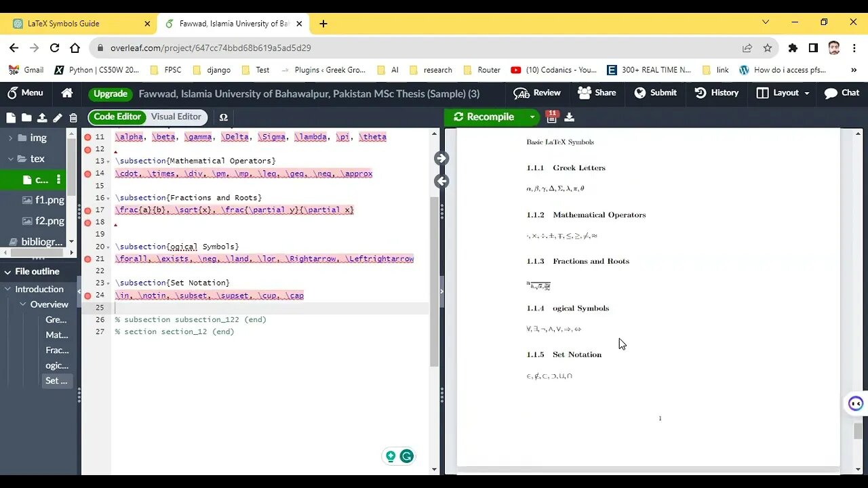Click the delete trash icon
868x488 pixels.
[73, 117]
